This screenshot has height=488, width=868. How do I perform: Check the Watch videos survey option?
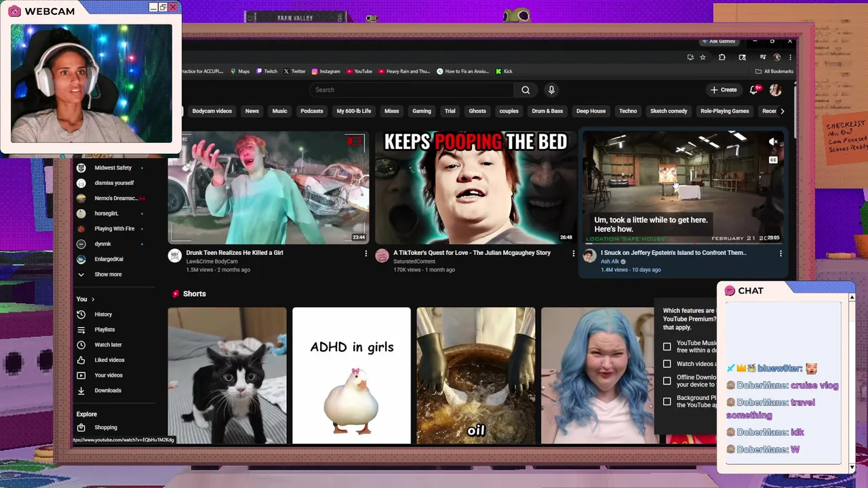[667, 364]
